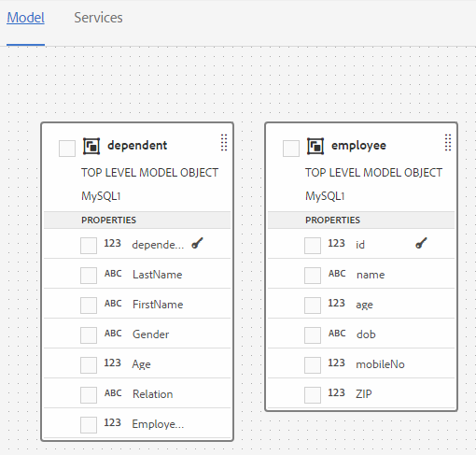The width and height of the screenshot is (476, 455).
Task: Click the ABC string type icon for dob
Action: click(x=337, y=334)
